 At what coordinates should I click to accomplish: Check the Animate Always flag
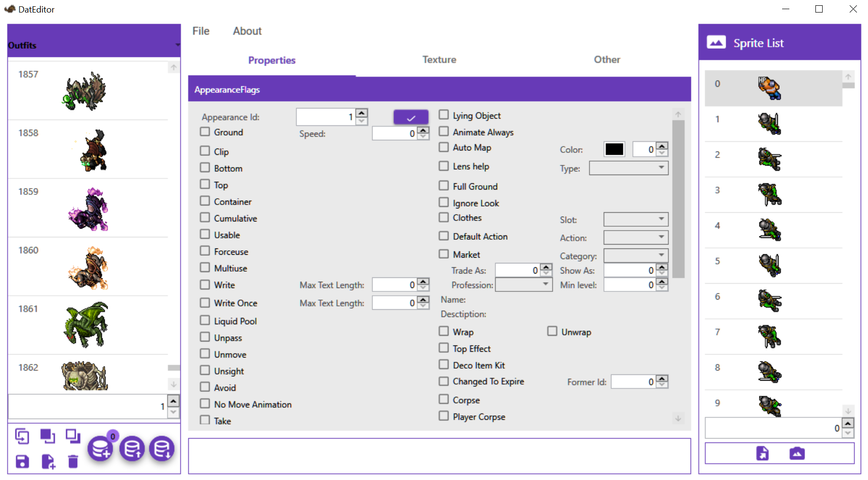(x=444, y=131)
